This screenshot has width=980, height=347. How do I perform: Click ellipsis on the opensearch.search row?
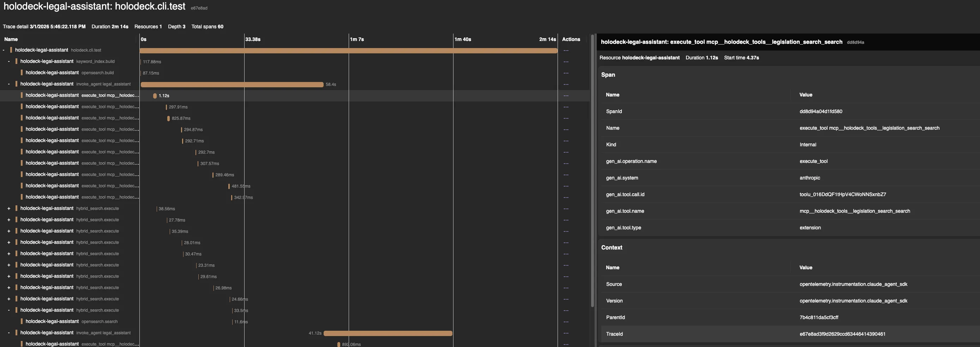coord(566,321)
